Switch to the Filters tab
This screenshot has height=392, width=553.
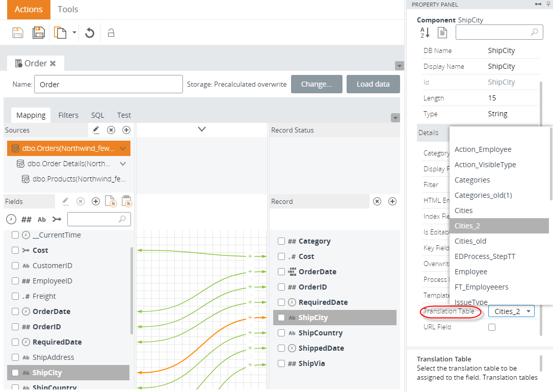pos(68,115)
